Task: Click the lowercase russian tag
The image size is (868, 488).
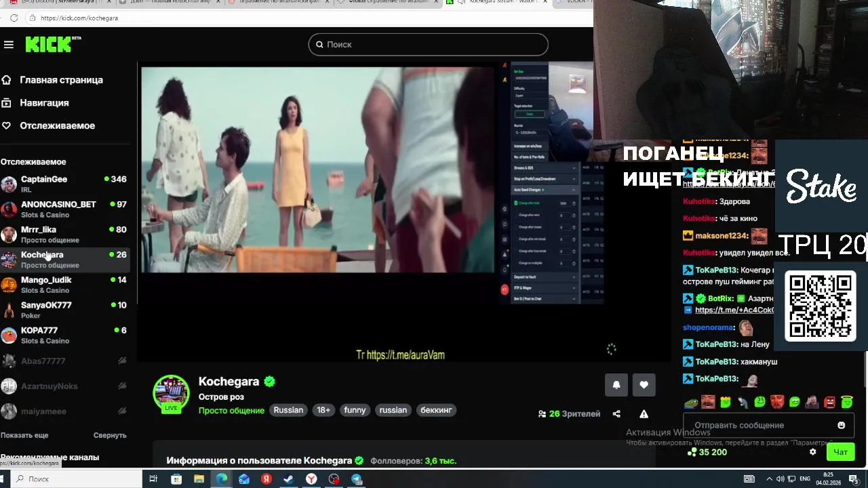Action: (393, 410)
